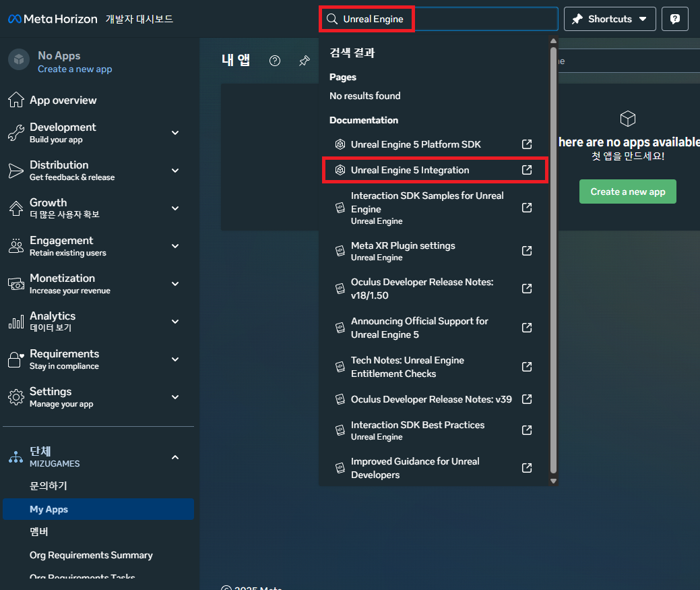The image size is (700, 590).
Task: Click the App overview home icon
Action: tap(16, 100)
